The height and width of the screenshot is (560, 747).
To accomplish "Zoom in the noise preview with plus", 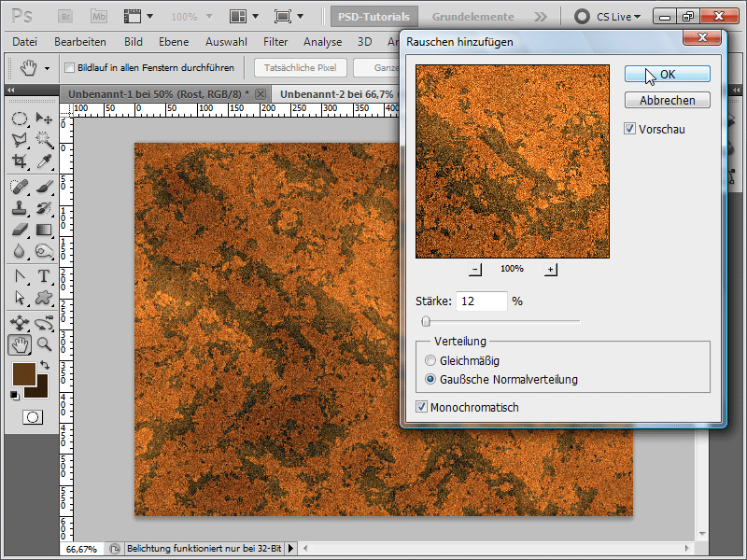I will (x=550, y=269).
